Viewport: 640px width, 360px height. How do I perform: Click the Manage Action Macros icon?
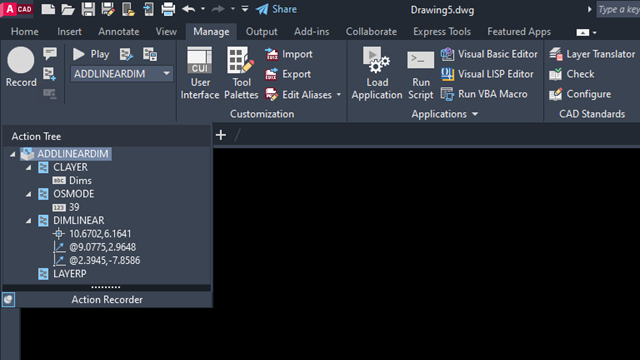click(x=150, y=54)
